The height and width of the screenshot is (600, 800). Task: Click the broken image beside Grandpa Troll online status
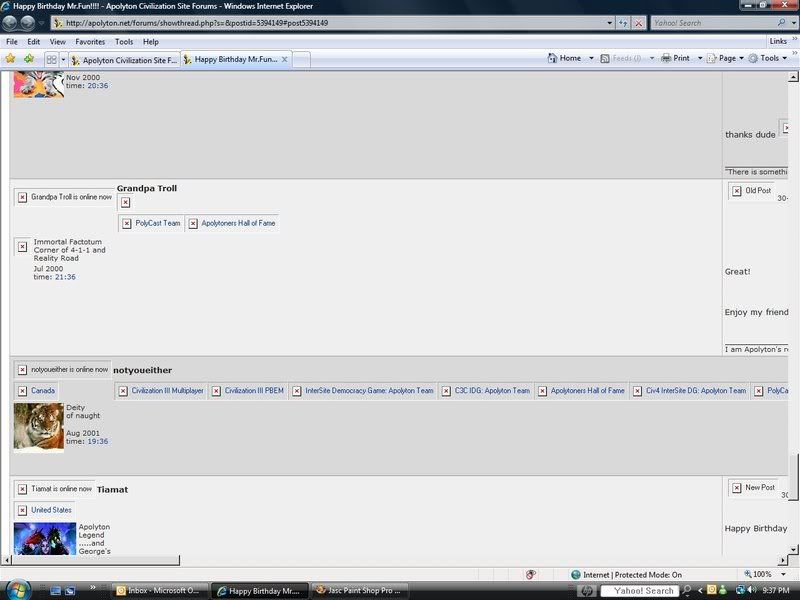coord(22,197)
